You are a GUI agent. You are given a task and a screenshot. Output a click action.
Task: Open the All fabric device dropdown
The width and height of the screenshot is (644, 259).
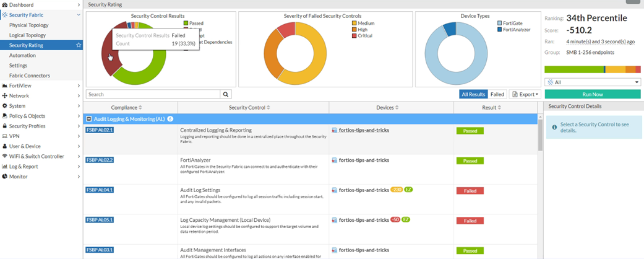[x=593, y=82]
